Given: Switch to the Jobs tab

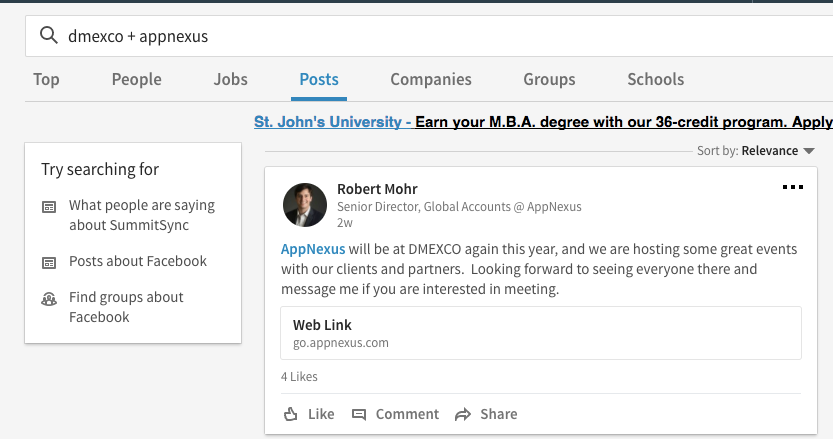Looking at the screenshot, I should click(x=230, y=80).
